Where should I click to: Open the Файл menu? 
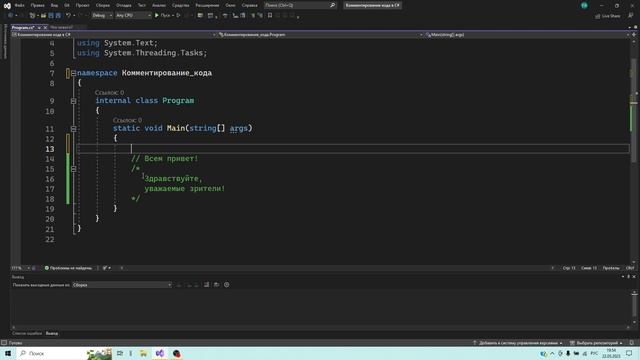click(x=19, y=5)
